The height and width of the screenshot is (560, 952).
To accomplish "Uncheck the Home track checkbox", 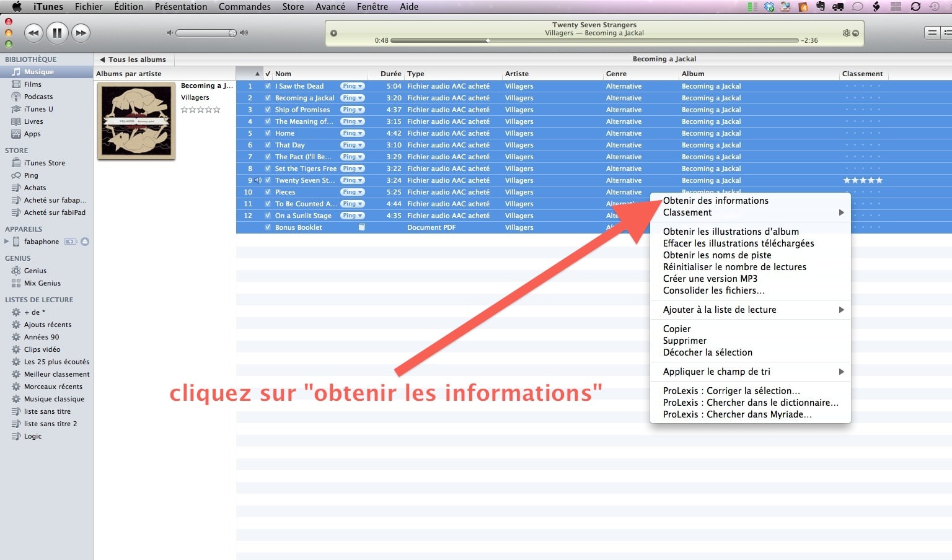I will (268, 133).
